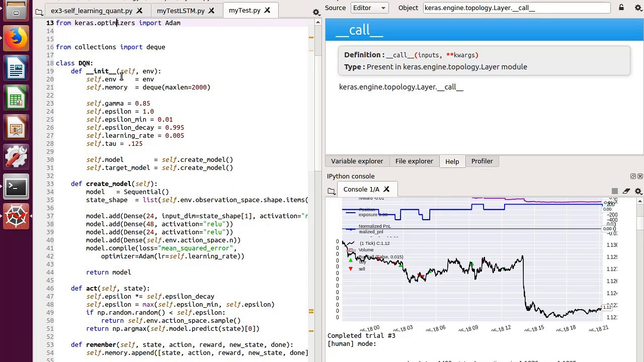Switch to ex3-self_learning_quant.py tab

tap(91, 11)
